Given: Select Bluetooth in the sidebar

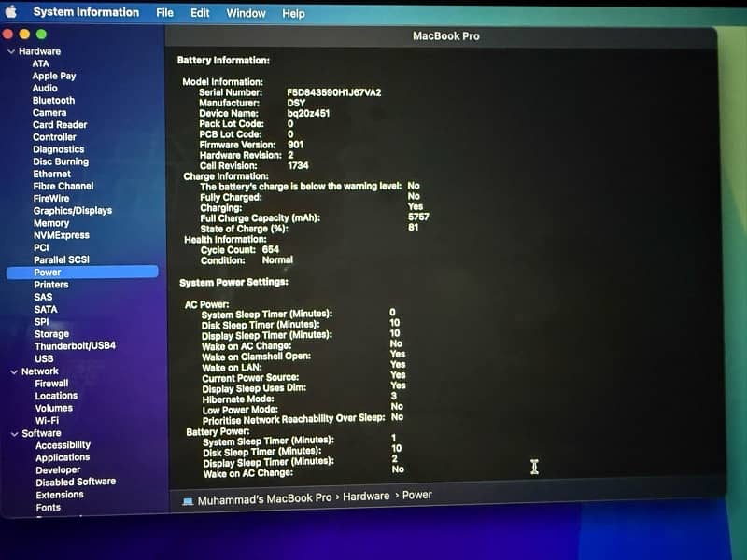Looking at the screenshot, I should (54, 101).
